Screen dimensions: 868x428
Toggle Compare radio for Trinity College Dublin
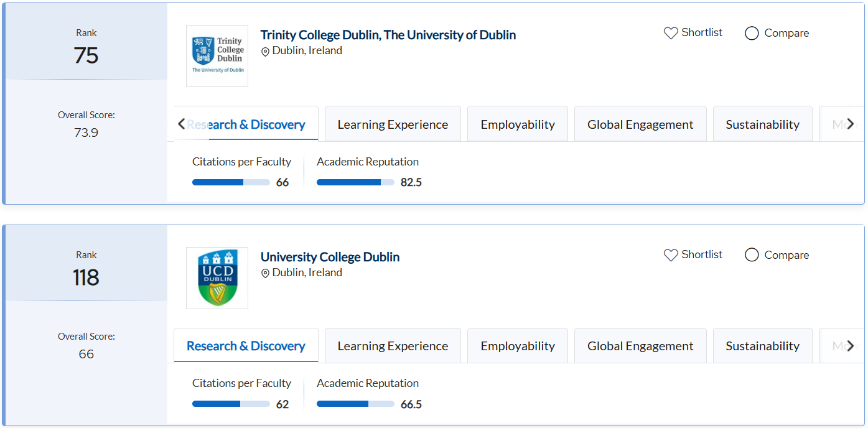752,33
